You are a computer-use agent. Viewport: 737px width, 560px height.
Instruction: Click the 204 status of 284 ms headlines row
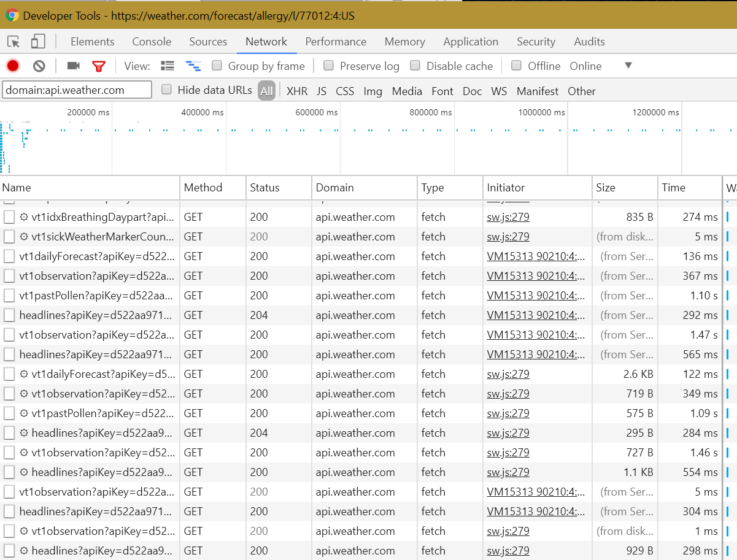pos(259,433)
